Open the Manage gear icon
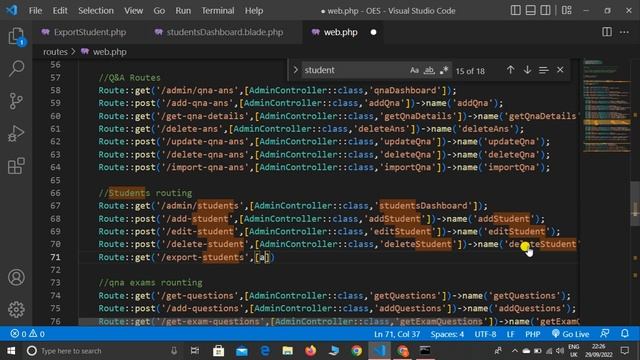640x360 pixels. [x=16, y=309]
